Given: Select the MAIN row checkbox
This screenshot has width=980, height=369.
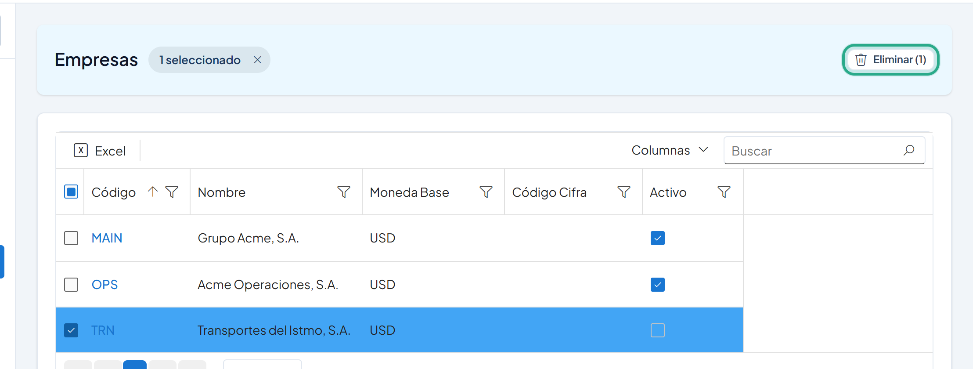Looking at the screenshot, I should click(x=71, y=238).
